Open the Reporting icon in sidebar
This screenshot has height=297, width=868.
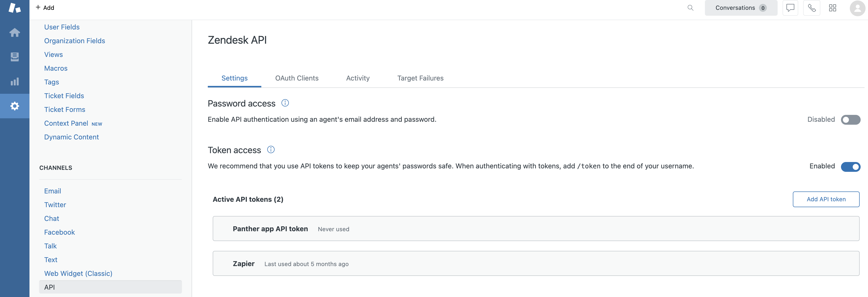pos(15,81)
